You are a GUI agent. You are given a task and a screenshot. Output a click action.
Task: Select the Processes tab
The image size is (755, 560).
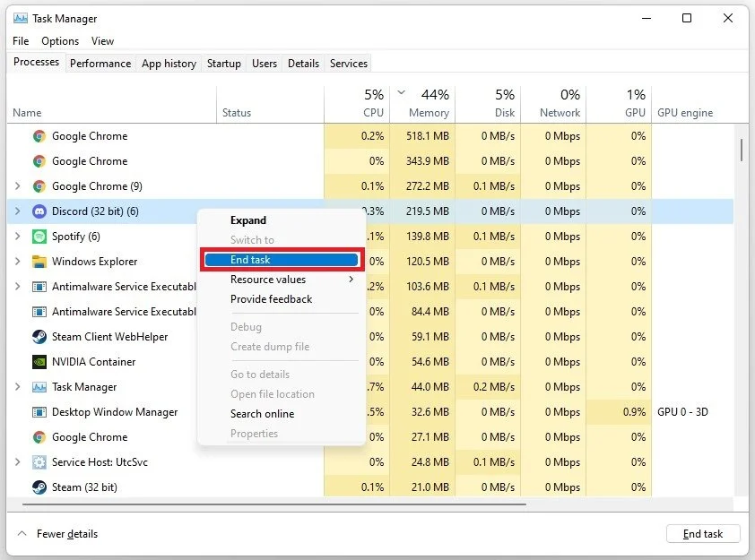tap(36, 62)
